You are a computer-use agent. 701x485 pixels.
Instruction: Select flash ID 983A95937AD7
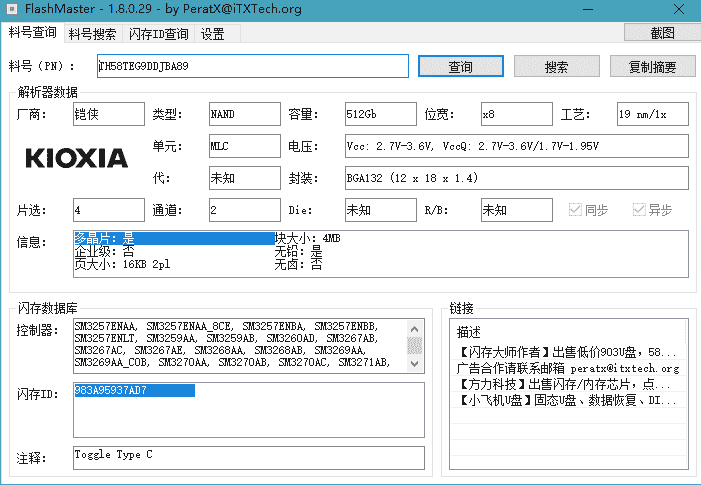coord(134,390)
